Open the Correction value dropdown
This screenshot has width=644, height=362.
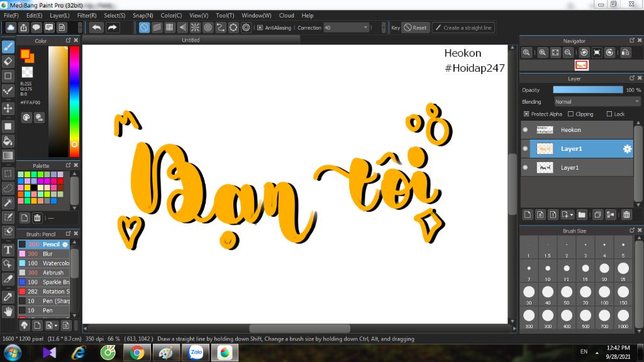(x=365, y=28)
